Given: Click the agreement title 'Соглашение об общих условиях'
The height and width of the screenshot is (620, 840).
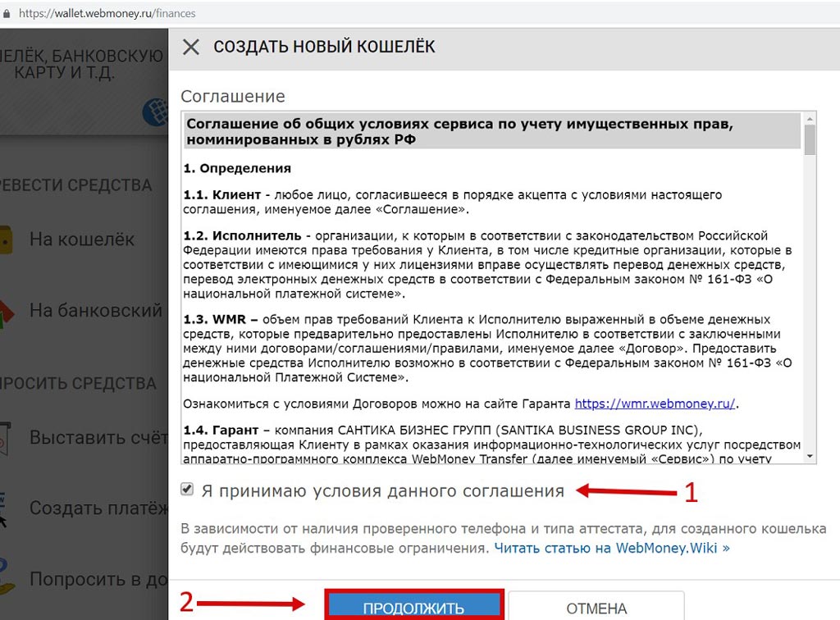Looking at the screenshot, I should (459, 132).
